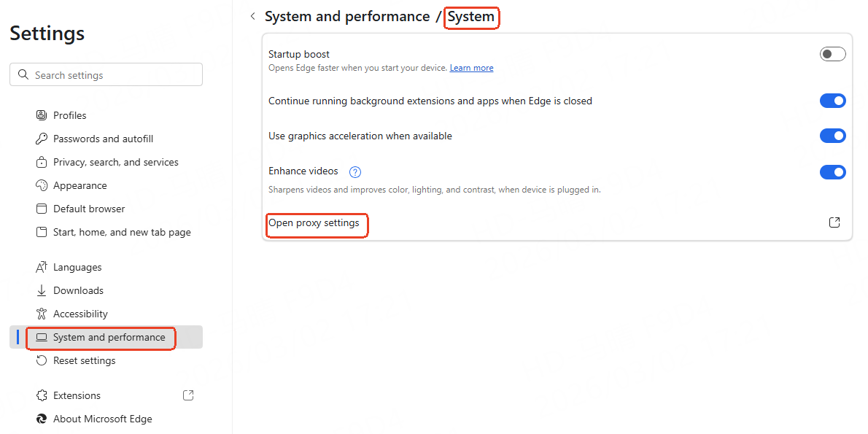This screenshot has height=434, width=868.
Task: Enable the Startup boost toggle
Action: 832,54
